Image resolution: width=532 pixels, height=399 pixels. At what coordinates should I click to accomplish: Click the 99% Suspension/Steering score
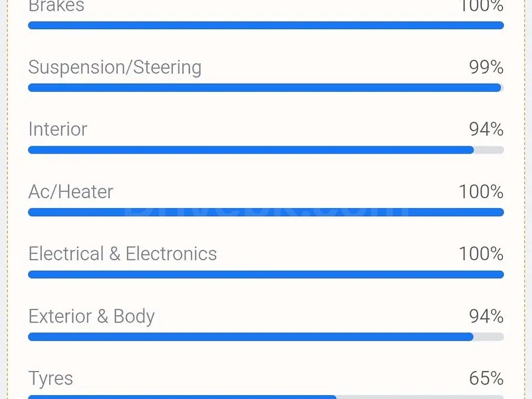(x=486, y=67)
